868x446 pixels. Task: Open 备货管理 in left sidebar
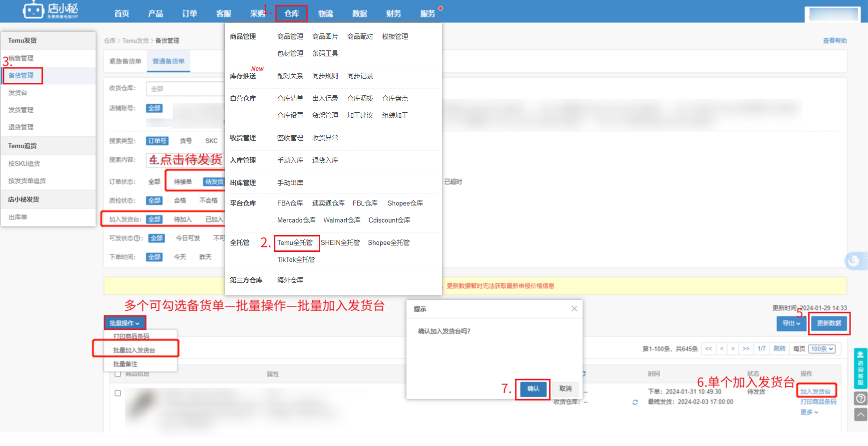[x=21, y=75]
